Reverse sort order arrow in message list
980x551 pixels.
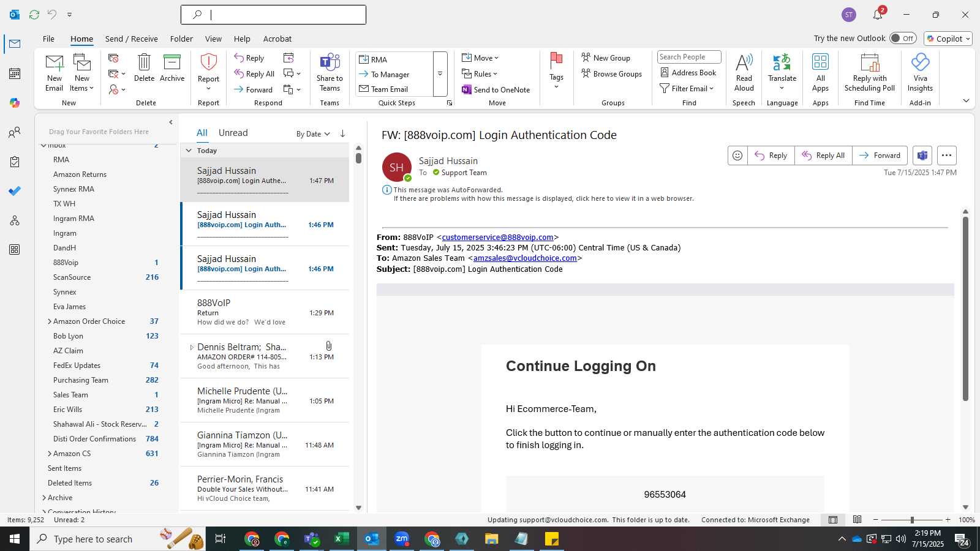pyautogui.click(x=342, y=133)
